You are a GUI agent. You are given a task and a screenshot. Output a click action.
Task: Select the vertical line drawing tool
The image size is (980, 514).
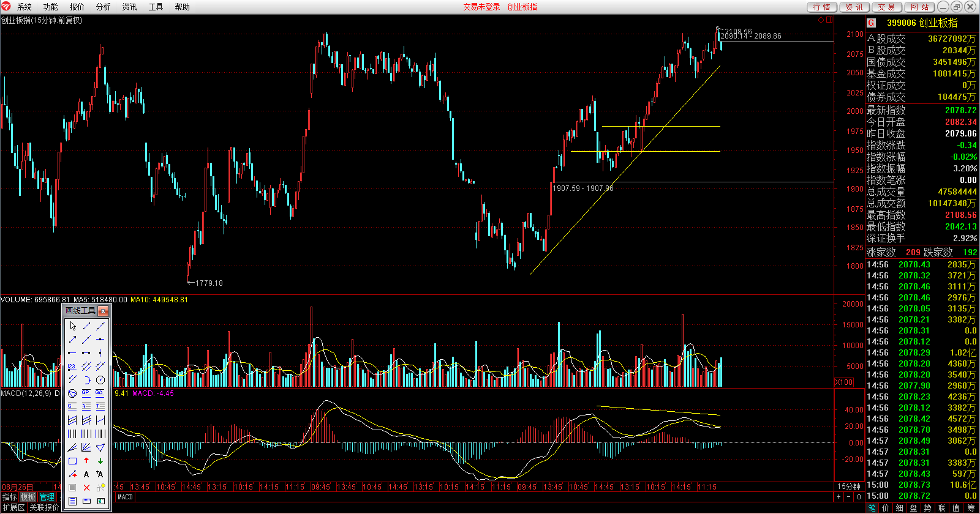click(100, 352)
